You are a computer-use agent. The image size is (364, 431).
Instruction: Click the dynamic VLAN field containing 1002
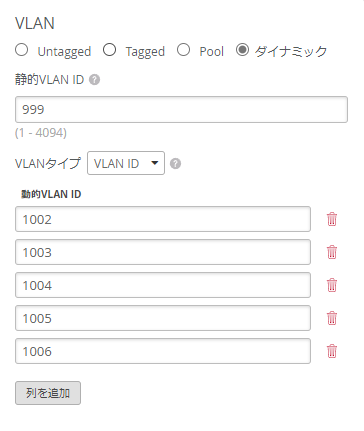pos(163,219)
